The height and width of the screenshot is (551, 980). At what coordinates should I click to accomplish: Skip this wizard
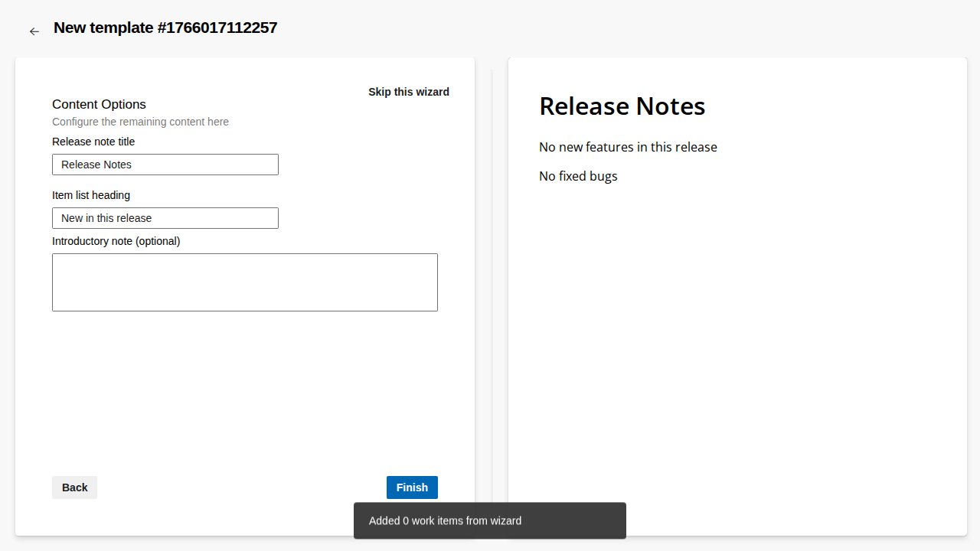[408, 92]
